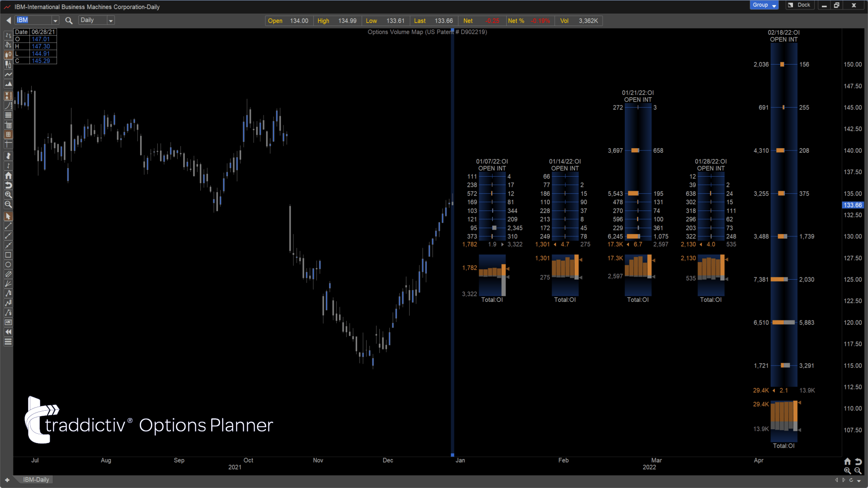Image resolution: width=868 pixels, height=488 pixels.
Task: Click the search/magnifier icon near ticker
Action: (x=69, y=20)
